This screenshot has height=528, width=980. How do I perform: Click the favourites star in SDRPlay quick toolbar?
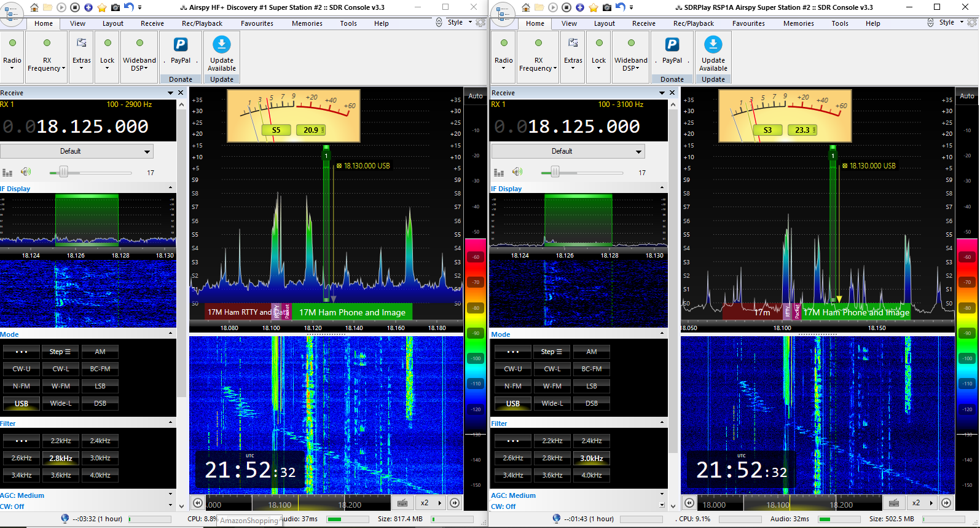(594, 7)
